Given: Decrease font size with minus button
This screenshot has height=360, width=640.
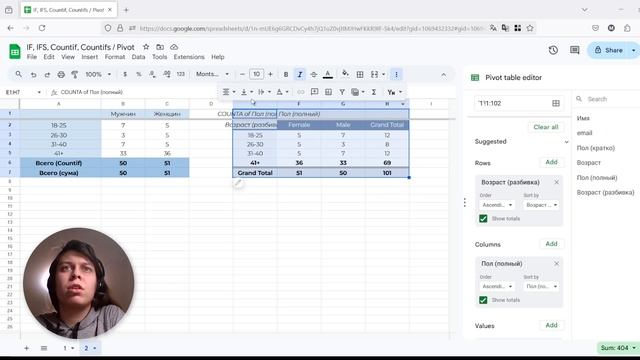Looking at the screenshot, I should 242,74.
